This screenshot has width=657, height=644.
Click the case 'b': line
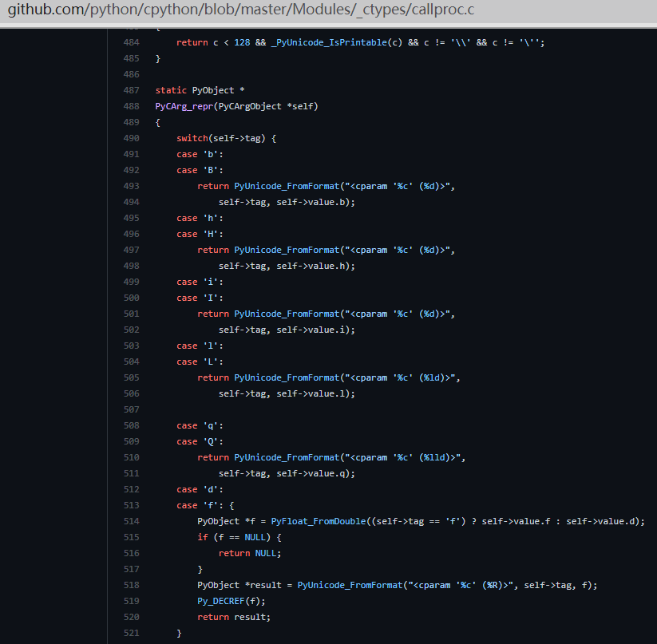click(200, 154)
